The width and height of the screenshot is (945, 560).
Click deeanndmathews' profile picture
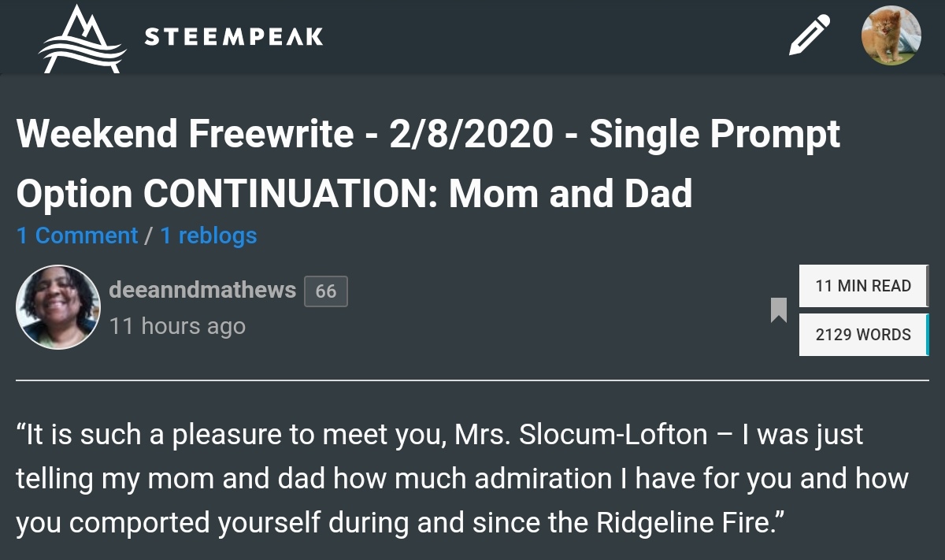pyautogui.click(x=57, y=307)
